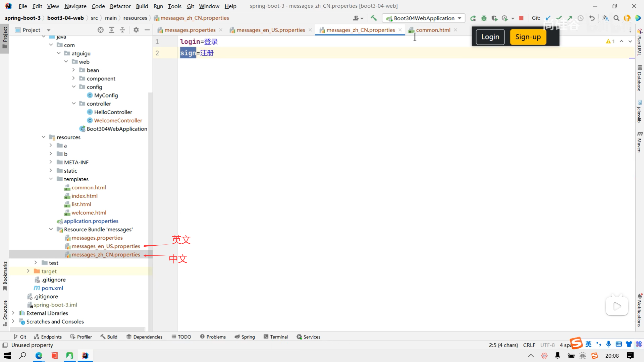The image size is (644, 362).
Task: Collapse all in the Project tree
Action: tap(122, 30)
